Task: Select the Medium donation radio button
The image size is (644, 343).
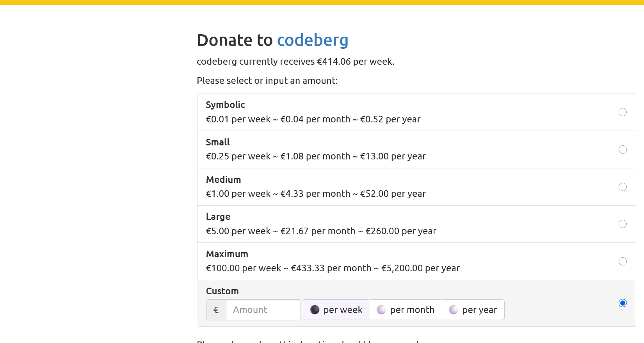Action: coord(623,187)
